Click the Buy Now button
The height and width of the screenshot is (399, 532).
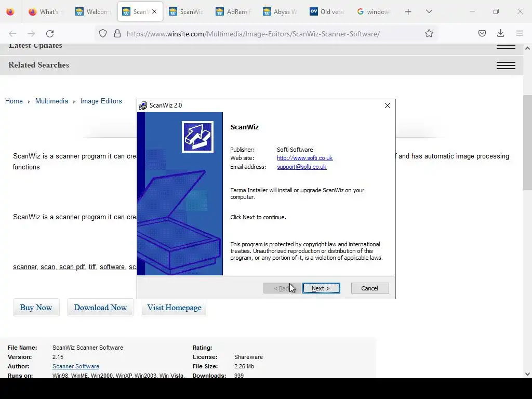point(36,308)
